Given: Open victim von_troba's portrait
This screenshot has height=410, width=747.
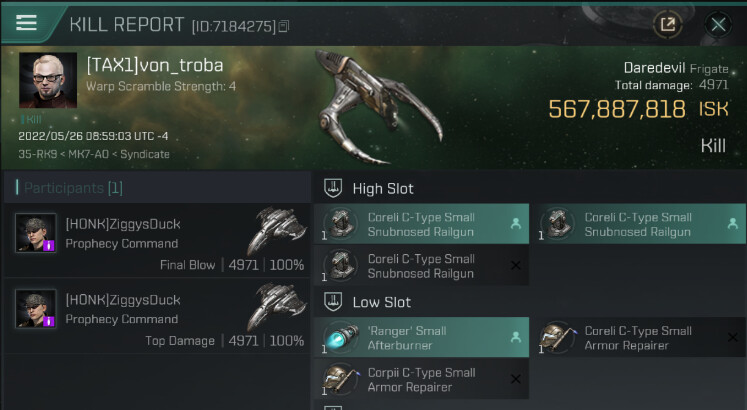Looking at the screenshot, I should tap(47, 82).
